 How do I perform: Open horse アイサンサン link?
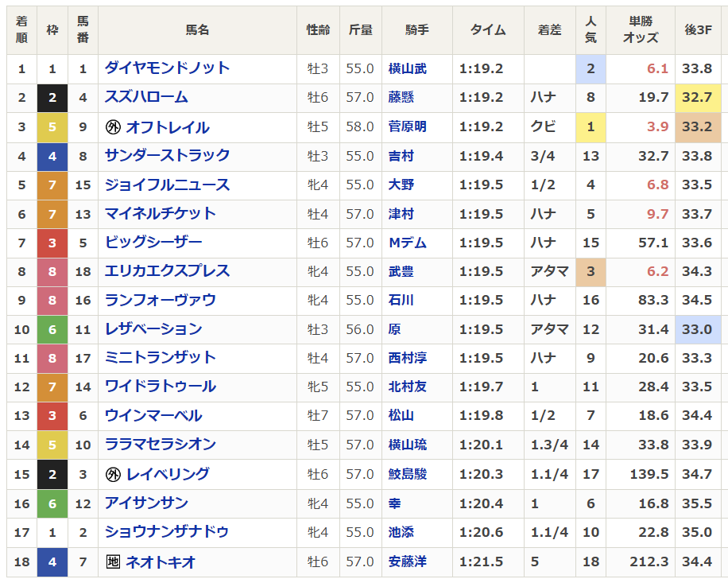pyautogui.click(x=147, y=503)
